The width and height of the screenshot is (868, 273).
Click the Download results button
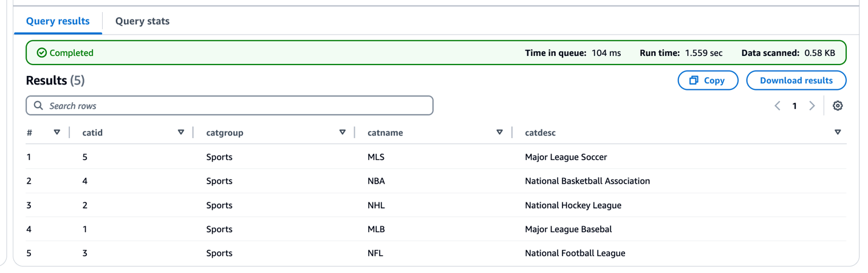pyautogui.click(x=796, y=80)
